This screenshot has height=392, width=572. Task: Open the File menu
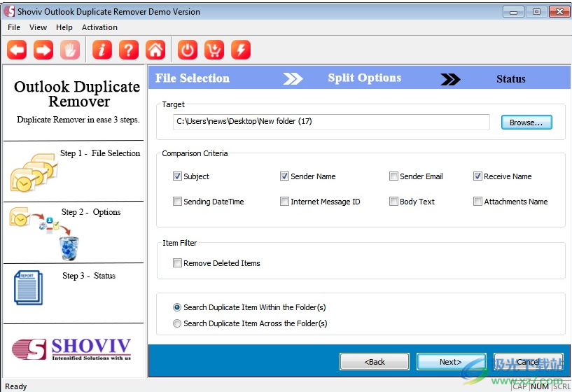click(14, 27)
